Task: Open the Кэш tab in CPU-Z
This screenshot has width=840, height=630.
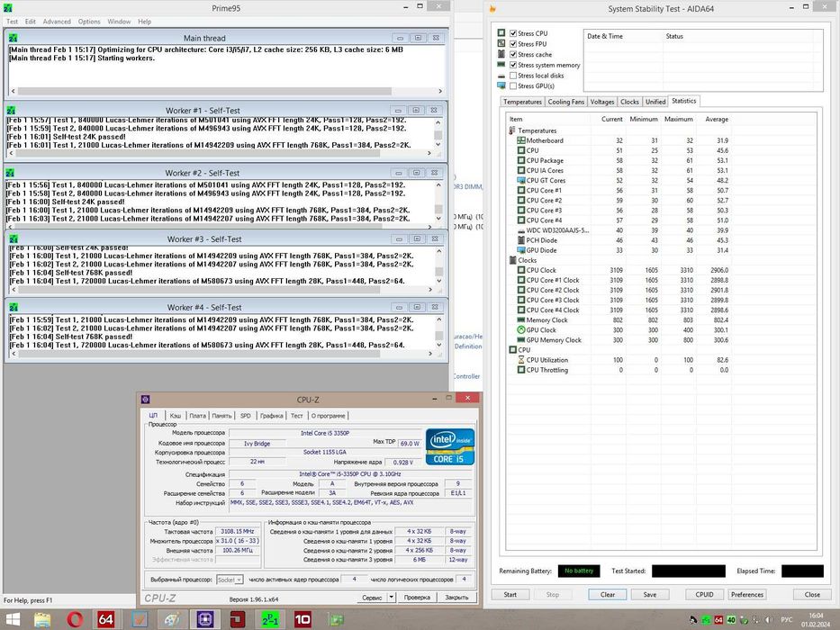Action: click(x=176, y=416)
